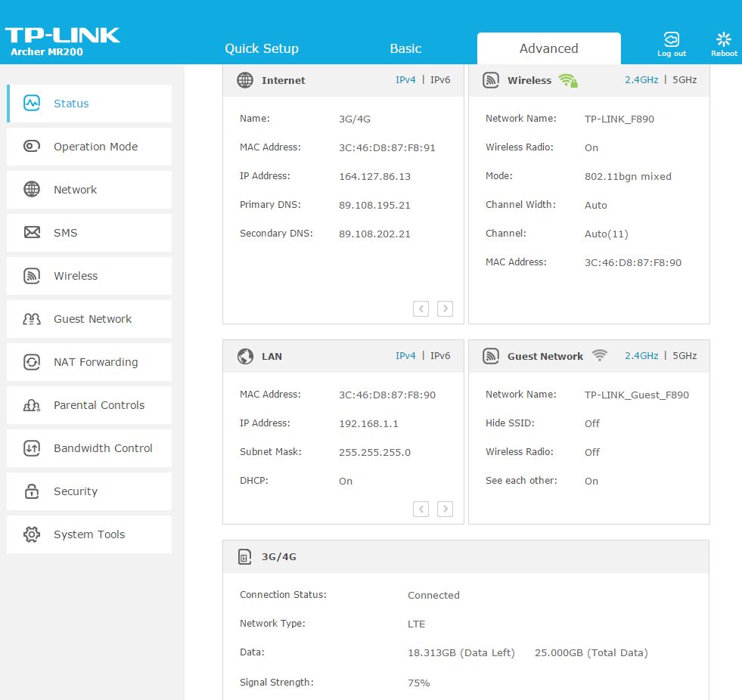Show IPv4 info in LAN panel
Viewport: 742px width, 700px height.
[x=405, y=356]
